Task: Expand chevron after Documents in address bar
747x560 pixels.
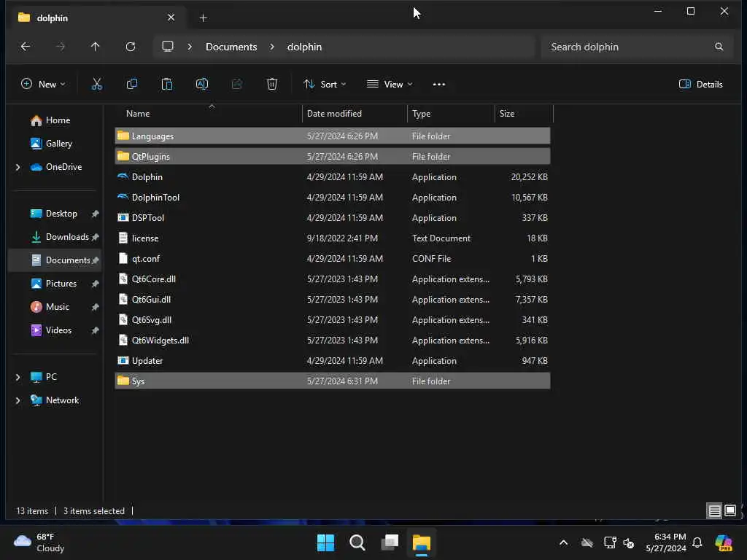Action: click(272, 47)
